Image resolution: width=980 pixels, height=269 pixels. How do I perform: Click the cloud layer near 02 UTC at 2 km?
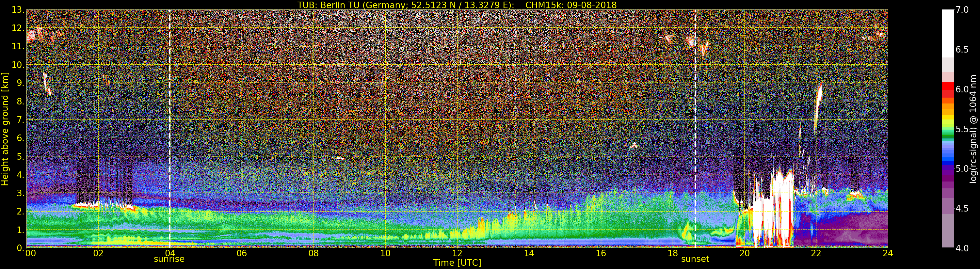point(104,206)
